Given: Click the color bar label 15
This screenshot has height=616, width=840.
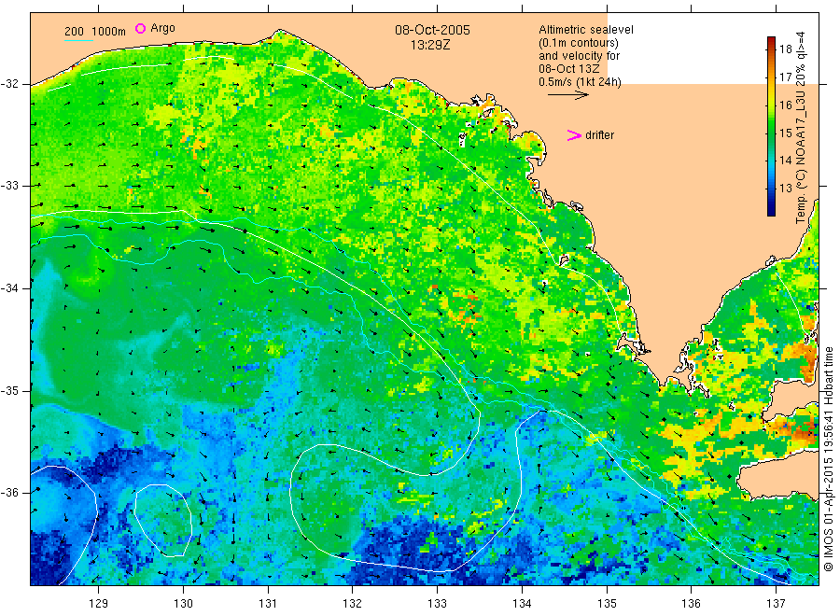Looking at the screenshot, I should (x=785, y=133).
